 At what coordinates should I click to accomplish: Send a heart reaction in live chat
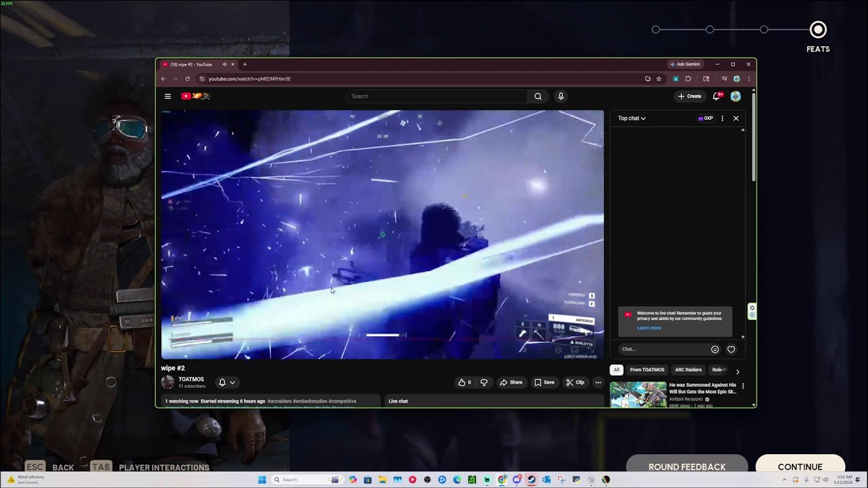731,349
